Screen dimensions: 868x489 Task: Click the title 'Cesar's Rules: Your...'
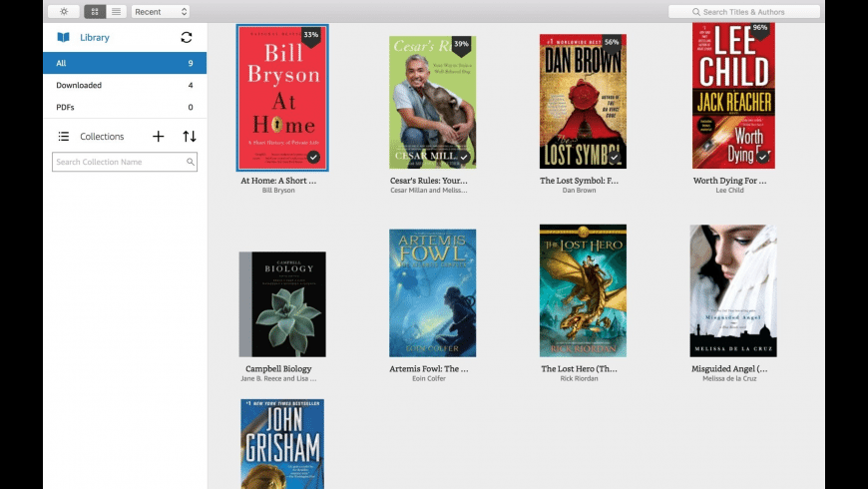[428, 181]
